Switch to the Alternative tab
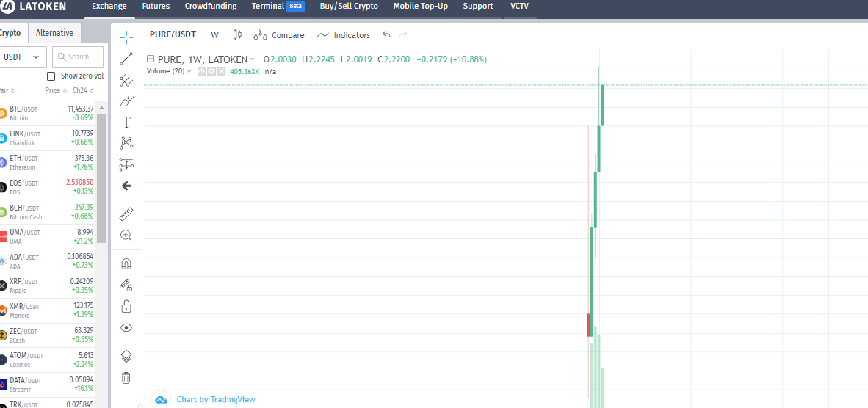This screenshot has height=408, width=868. [54, 32]
